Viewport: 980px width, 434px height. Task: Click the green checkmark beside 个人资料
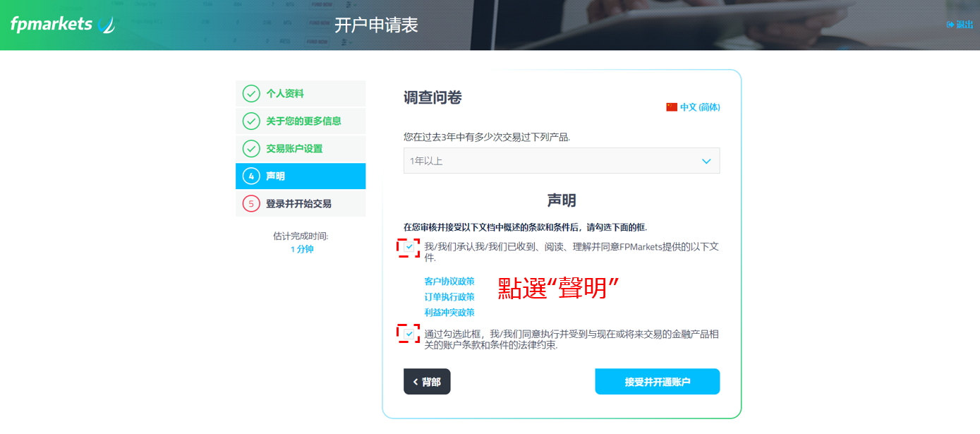[x=251, y=93]
